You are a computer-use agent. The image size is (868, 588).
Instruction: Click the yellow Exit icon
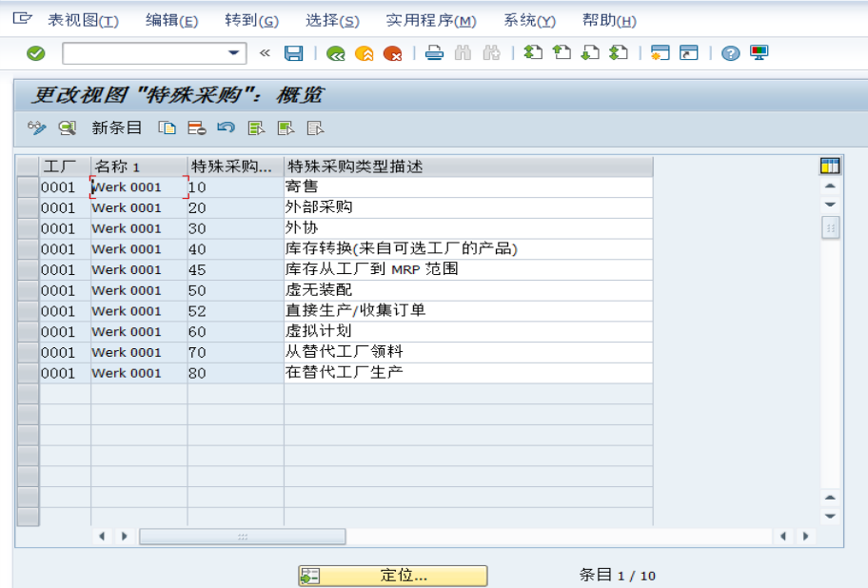point(365,53)
